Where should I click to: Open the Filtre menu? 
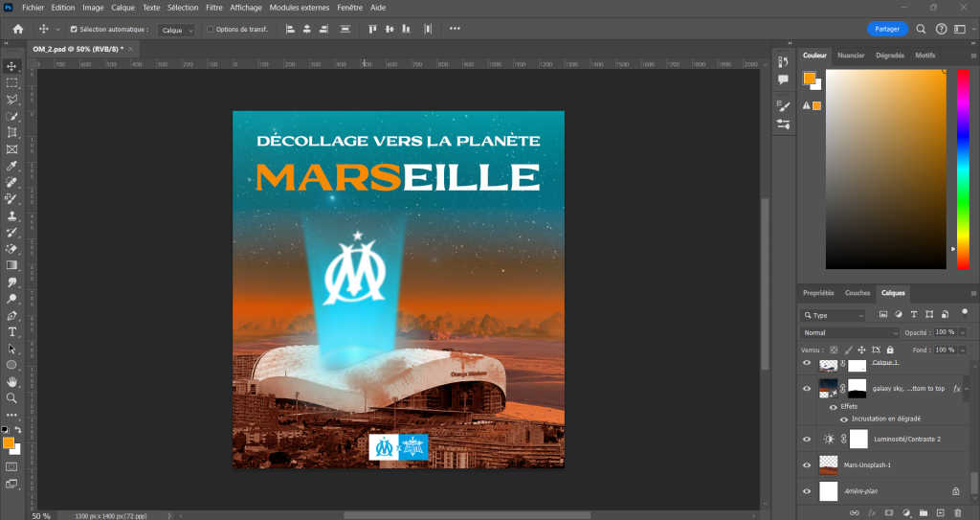(214, 8)
